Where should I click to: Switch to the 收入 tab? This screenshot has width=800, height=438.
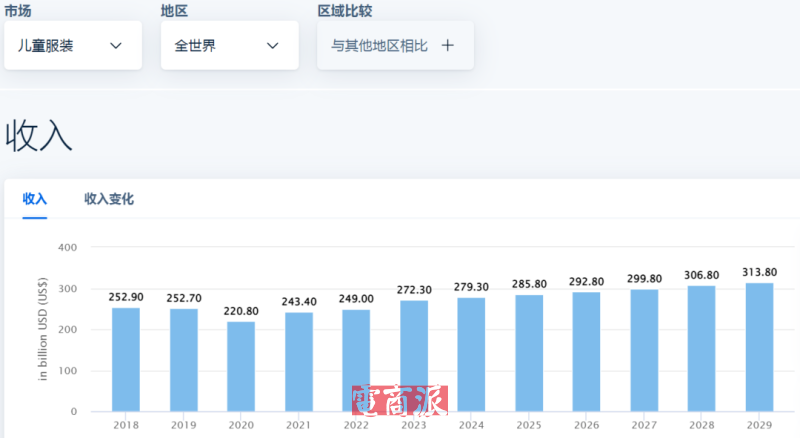click(x=35, y=199)
